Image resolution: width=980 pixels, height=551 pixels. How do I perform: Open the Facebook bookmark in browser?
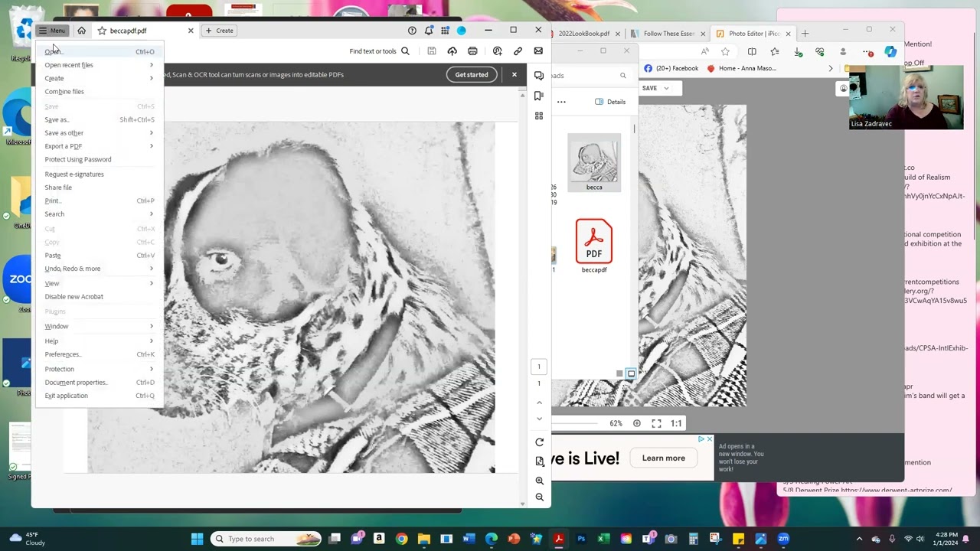pyautogui.click(x=671, y=68)
